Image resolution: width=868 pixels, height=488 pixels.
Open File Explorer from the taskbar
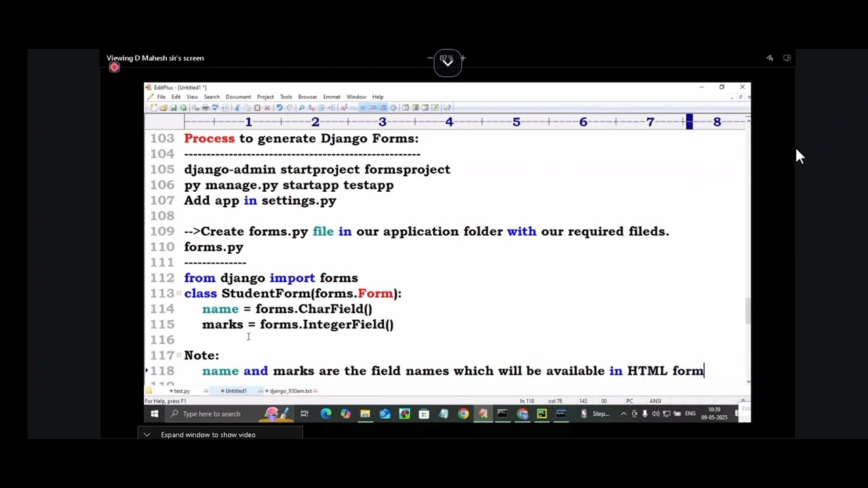366,414
